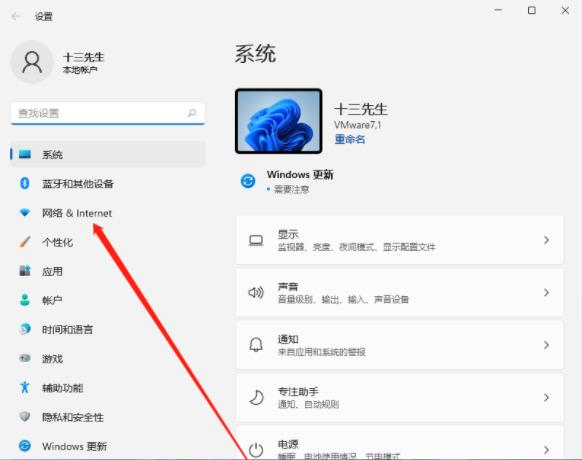Select Windows 更新 in the sidebar
Screen dimensions: 582x460
point(108,446)
